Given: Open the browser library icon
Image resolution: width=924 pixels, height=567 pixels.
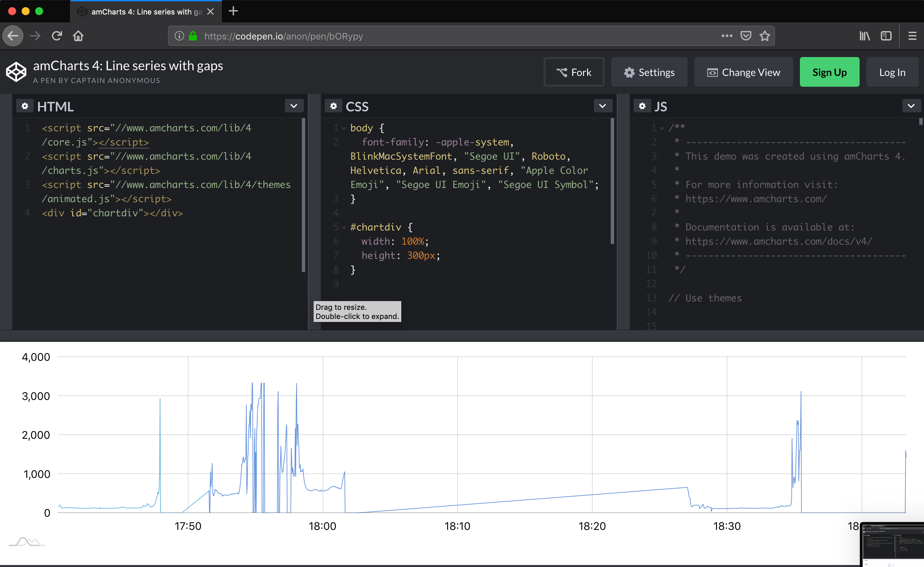Looking at the screenshot, I should tap(865, 36).
